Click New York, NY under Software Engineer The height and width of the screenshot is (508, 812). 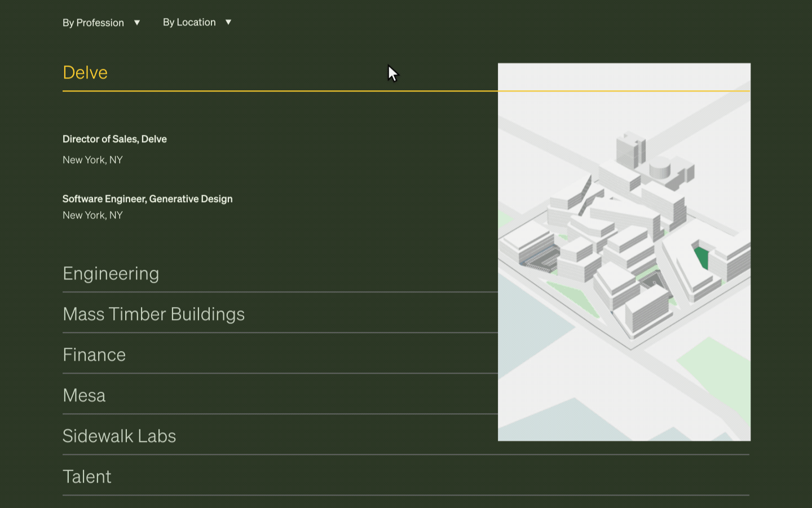tap(92, 215)
